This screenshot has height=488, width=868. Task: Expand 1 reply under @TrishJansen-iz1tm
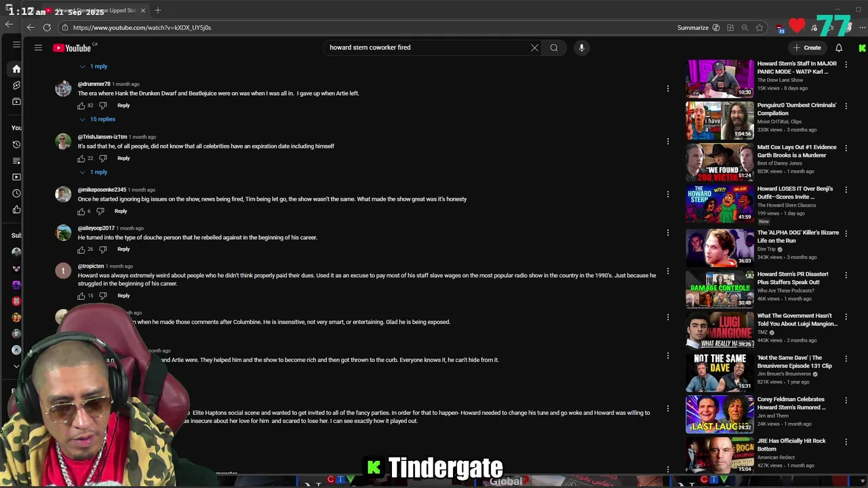click(x=94, y=172)
